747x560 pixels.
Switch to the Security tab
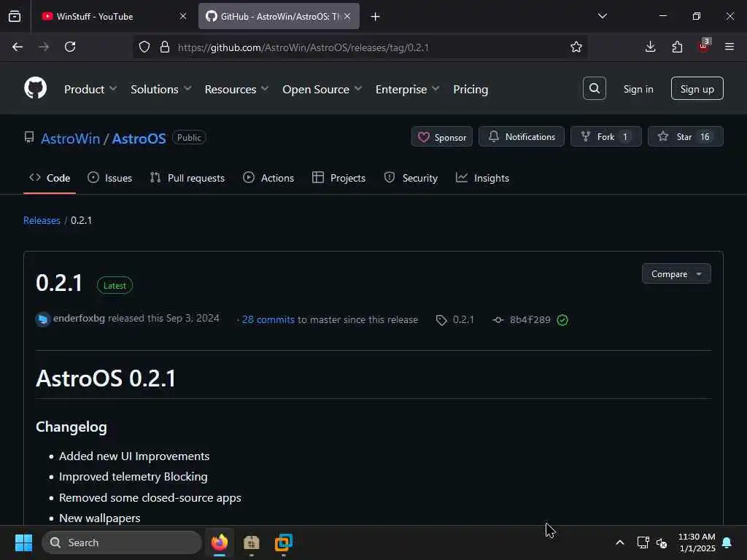coord(411,178)
